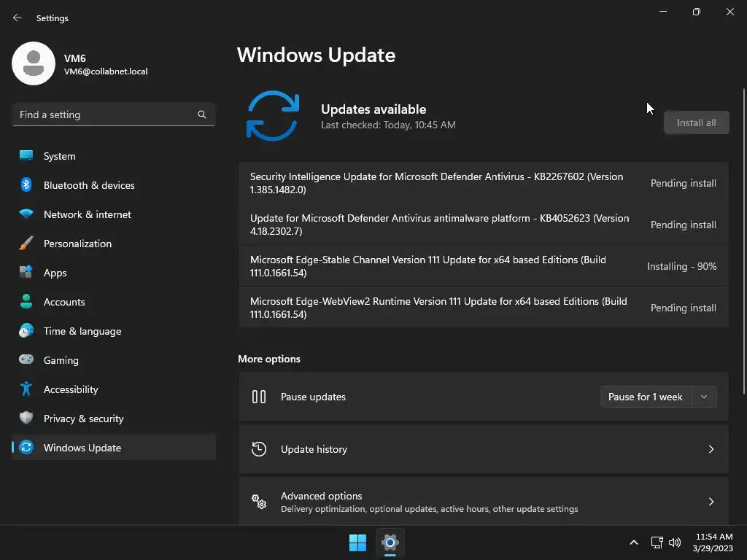Viewport: 747px width, 560px height.
Task: Click the Install all button
Action: (696, 122)
